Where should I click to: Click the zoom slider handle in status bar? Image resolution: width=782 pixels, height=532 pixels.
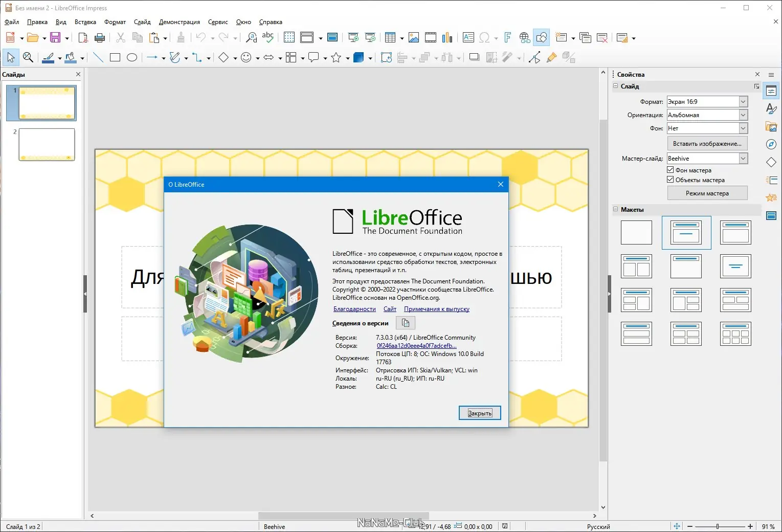[x=718, y=526]
